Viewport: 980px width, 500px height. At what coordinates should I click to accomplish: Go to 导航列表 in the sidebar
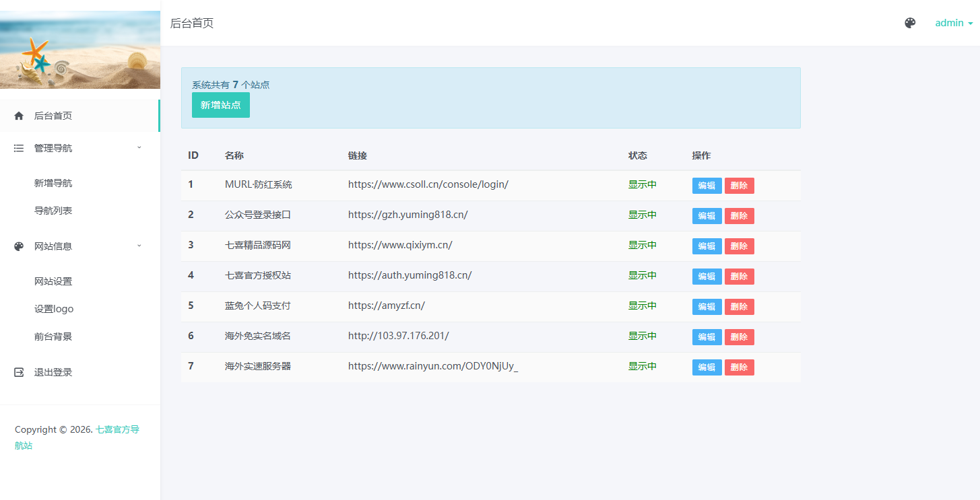(x=53, y=211)
